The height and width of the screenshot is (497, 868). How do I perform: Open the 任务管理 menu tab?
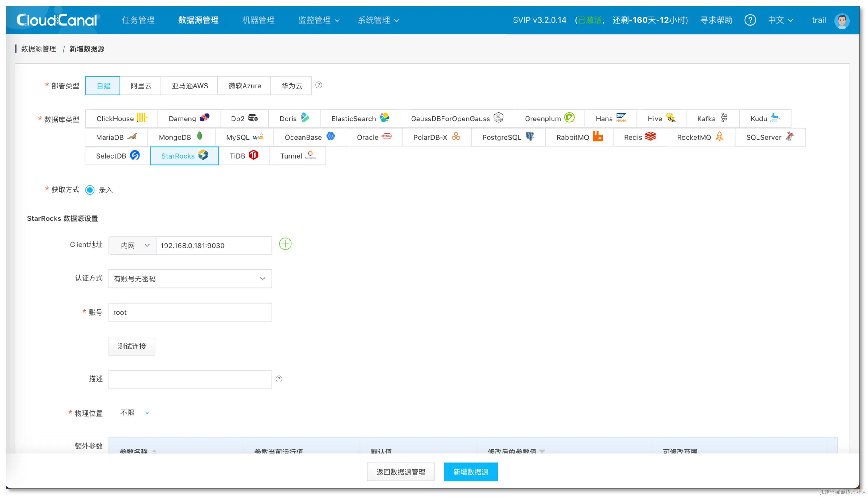138,20
